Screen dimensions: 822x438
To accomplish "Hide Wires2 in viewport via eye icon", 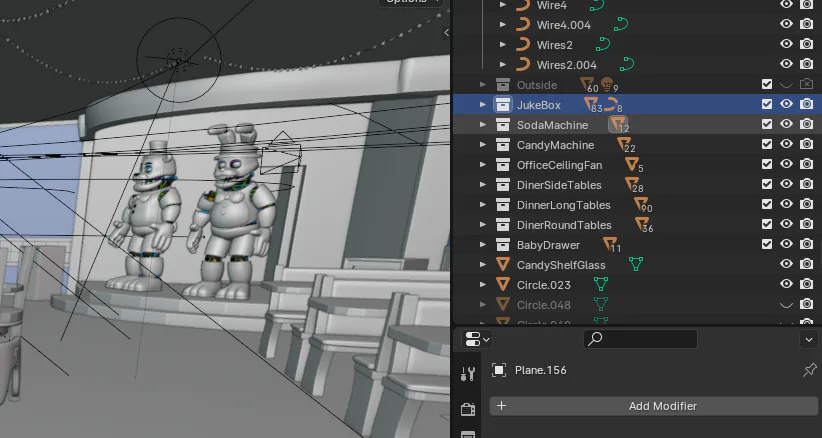I will tap(786, 44).
